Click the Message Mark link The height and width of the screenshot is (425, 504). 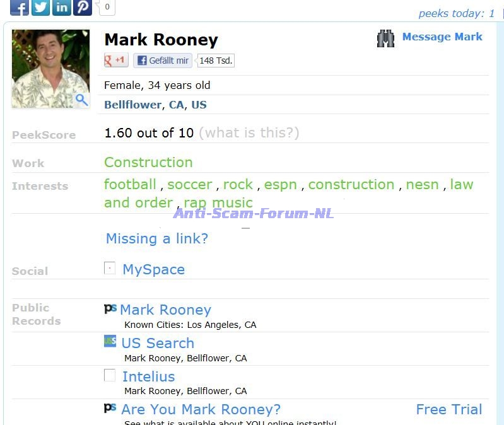(x=442, y=37)
